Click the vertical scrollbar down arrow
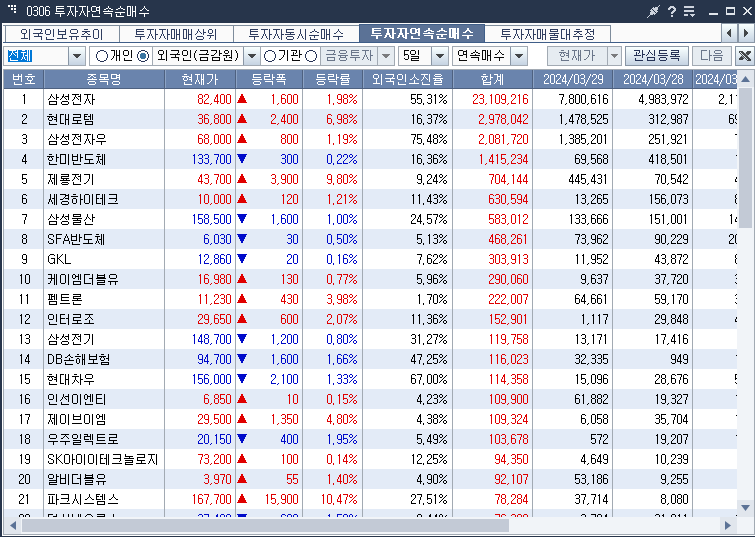 [x=746, y=507]
